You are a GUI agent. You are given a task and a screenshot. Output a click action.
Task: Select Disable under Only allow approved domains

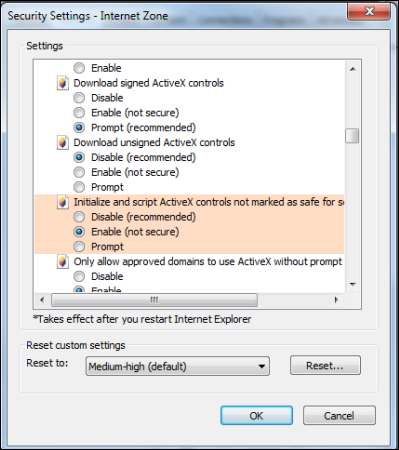(x=79, y=276)
